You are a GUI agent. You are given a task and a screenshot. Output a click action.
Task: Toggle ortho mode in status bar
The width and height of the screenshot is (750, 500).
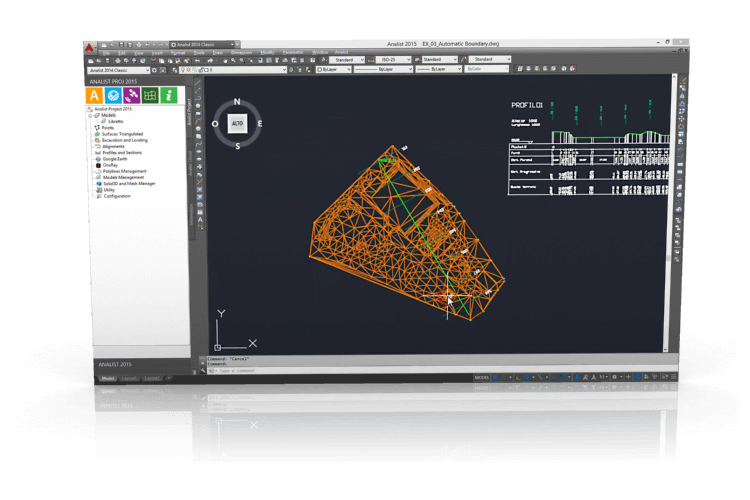pyautogui.click(x=518, y=378)
